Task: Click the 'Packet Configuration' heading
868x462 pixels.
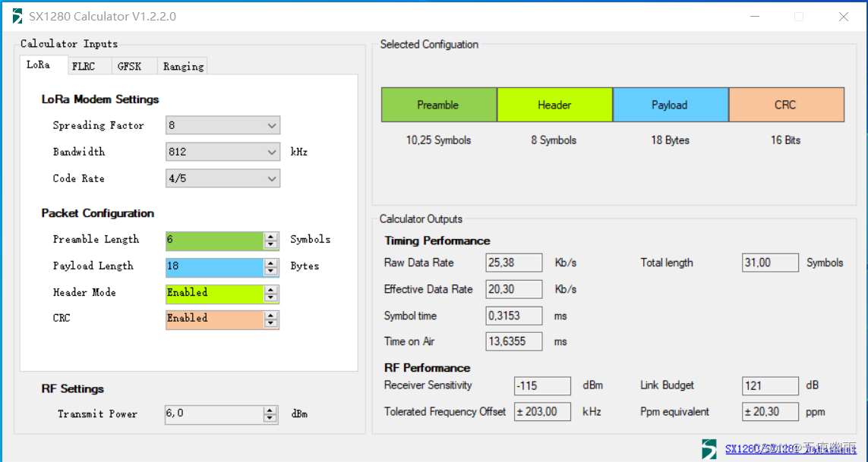Action: click(x=97, y=214)
